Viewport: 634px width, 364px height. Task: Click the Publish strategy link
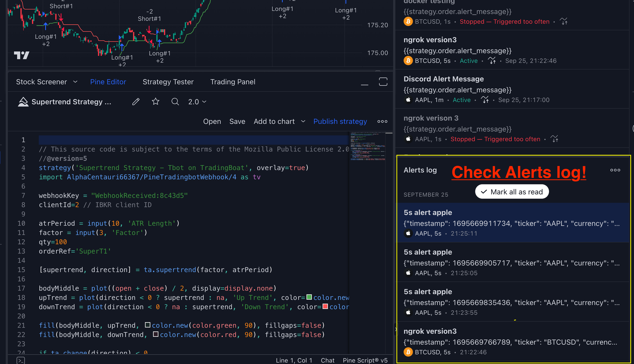pyautogui.click(x=340, y=121)
